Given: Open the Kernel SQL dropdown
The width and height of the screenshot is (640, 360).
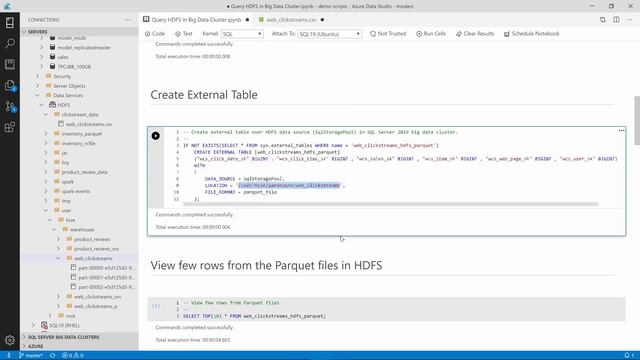Looking at the screenshot, I should click(242, 34).
